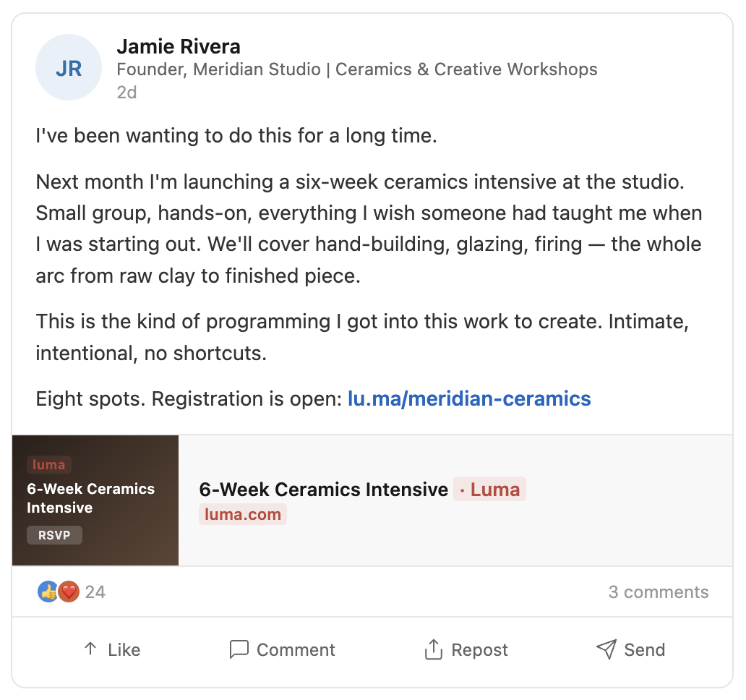Click the Comment speech bubble icon
This screenshot has width=746, height=700.
pos(239,649)
